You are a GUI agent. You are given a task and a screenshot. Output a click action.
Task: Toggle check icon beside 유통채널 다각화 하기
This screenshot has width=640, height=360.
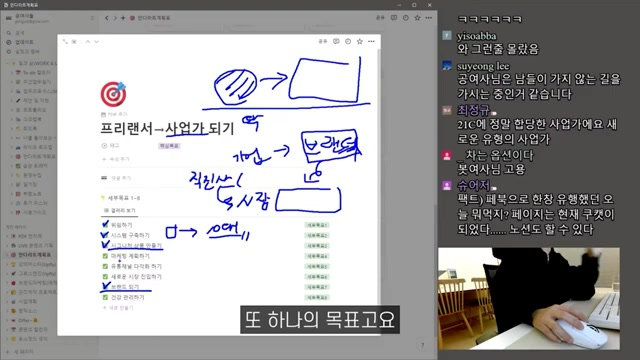click(x=105, y=266)
